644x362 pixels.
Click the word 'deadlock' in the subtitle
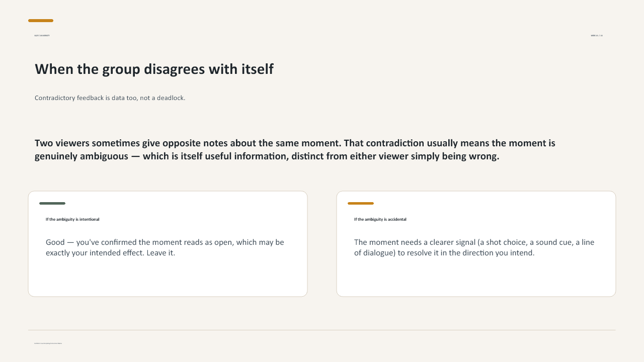click(x=170, y=98)
